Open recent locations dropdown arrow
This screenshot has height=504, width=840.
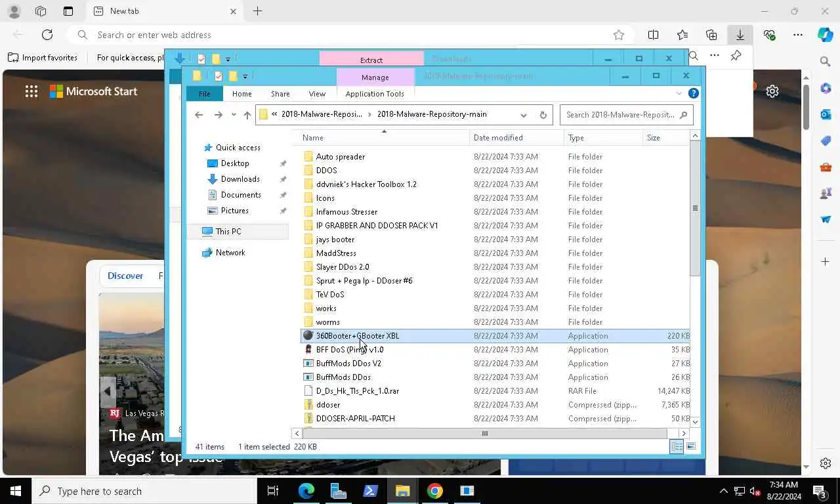(233, 115)
